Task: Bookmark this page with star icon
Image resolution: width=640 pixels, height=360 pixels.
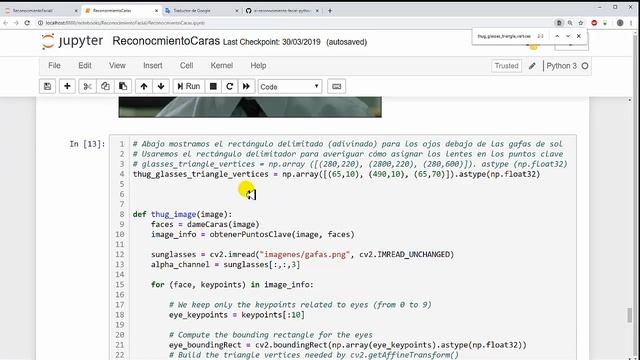Action: tap(581, 23)
